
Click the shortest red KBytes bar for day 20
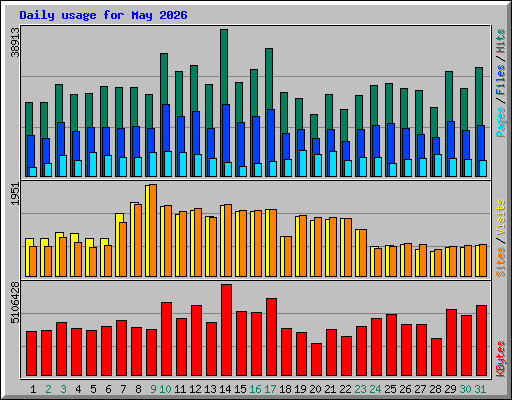(x=316, y=360)
